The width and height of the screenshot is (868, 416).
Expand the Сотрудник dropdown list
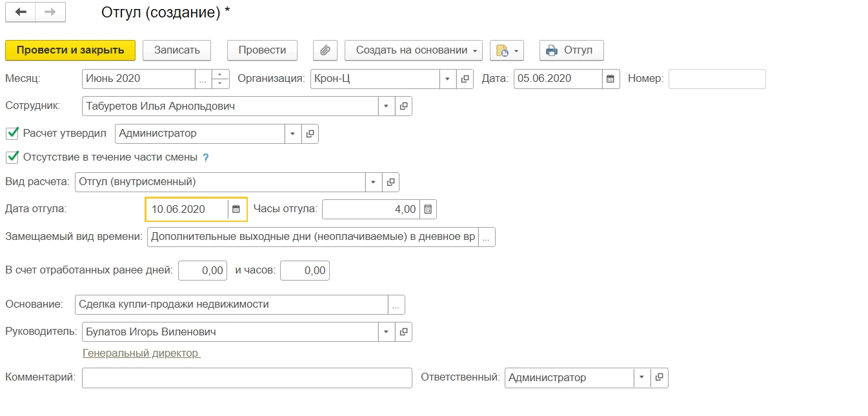[386, 106]
